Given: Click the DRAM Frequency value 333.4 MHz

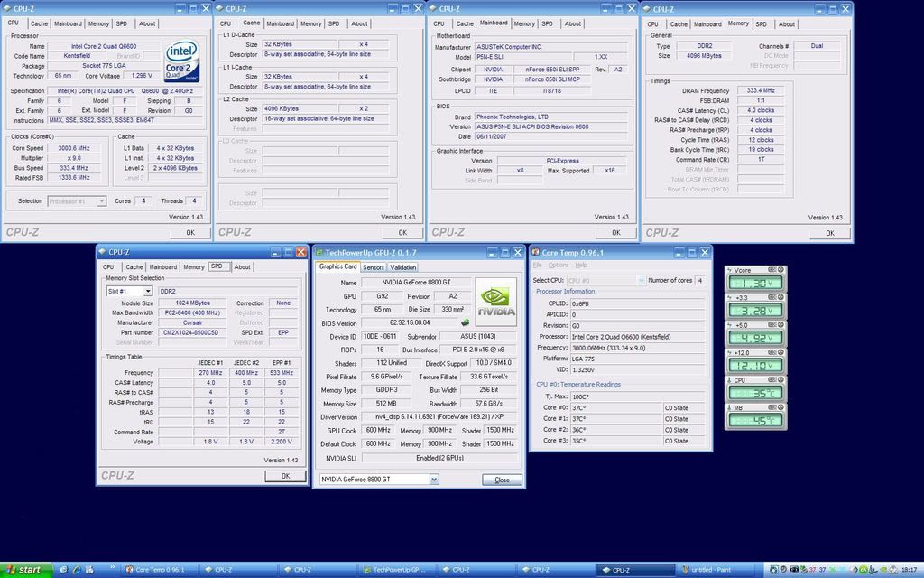Looking at the screenshot, I should click(x=760, y=91).
